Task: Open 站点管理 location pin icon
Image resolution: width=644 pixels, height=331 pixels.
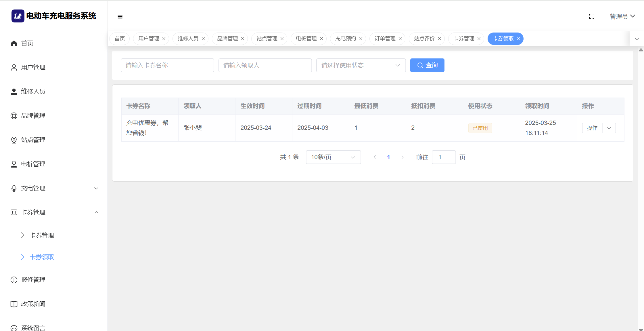Action: [x=14, y=140]
